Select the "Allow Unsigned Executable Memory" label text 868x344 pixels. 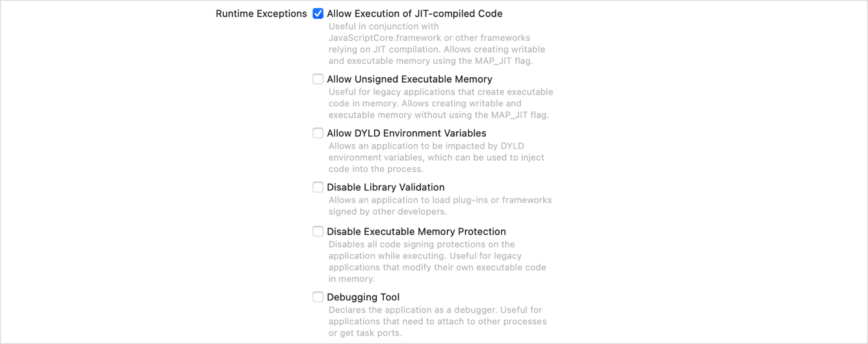click(409, 79)
